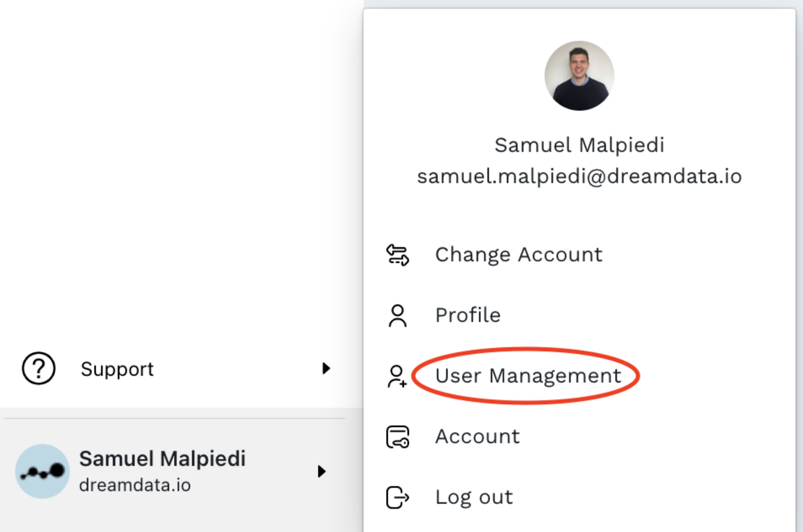This screenshot has height=532, width=803.
Task: Click the Change Account swap arrows icon
Action: (x=397, y=254)
